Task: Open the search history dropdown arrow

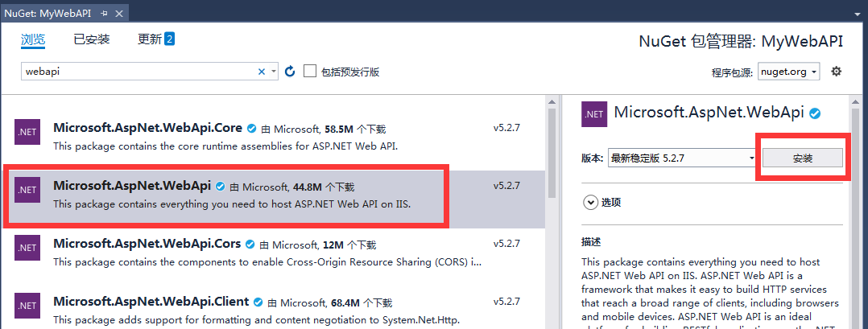Action: 274,72
